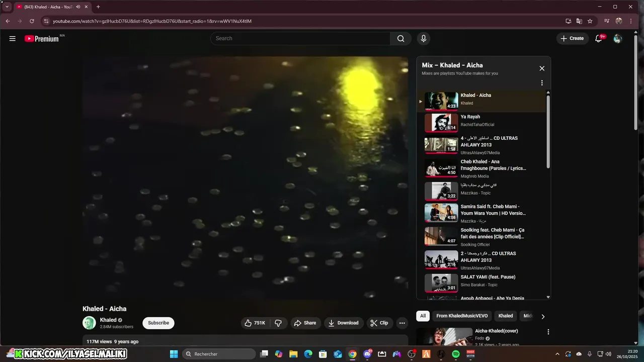Click the Mix playlist scrollbar
This screenshot has height=362, width=644.
pos(548,131)
